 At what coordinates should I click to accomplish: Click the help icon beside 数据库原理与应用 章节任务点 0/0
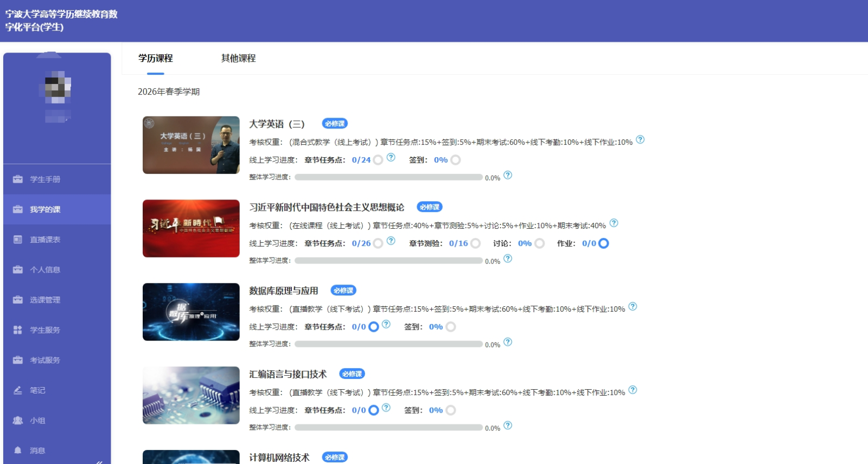coord(386,324)
